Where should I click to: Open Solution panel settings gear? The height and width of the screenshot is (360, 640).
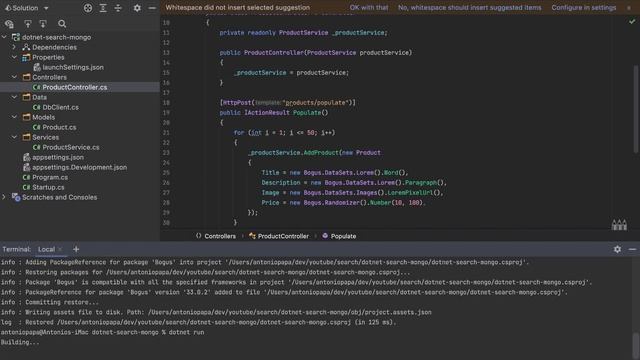(x=137, y=8)
